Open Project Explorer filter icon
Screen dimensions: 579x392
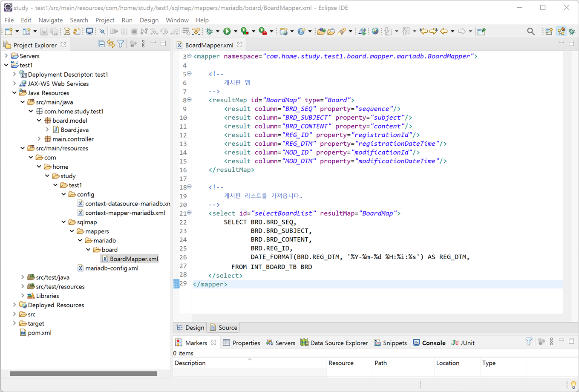point(121,44)
